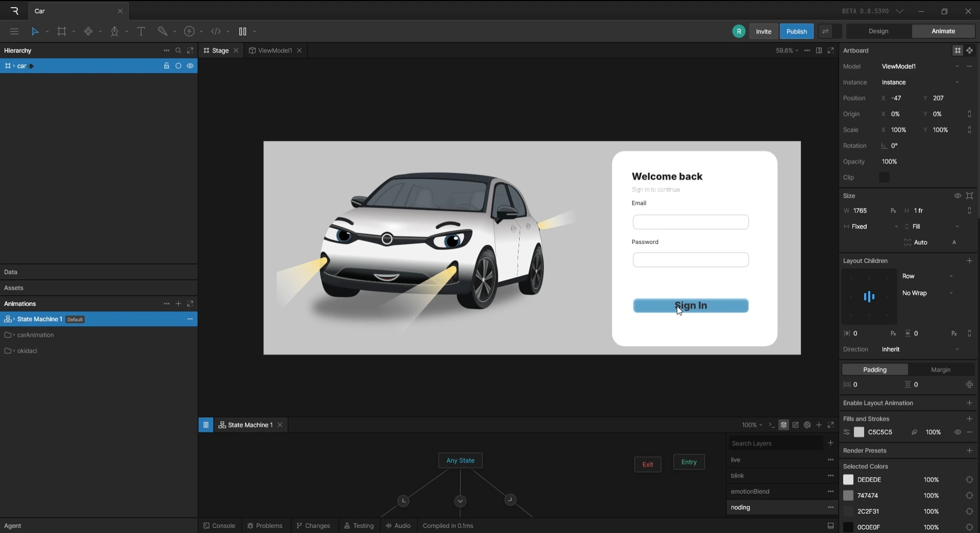Select the Stage tab
980x533 pixels.
tap(220, 51)
